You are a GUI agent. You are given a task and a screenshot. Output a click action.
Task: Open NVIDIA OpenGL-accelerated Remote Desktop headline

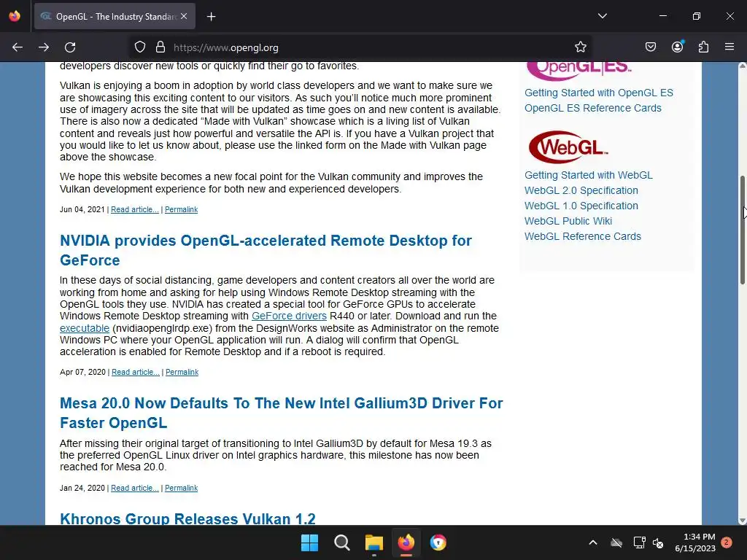point(266,251)
